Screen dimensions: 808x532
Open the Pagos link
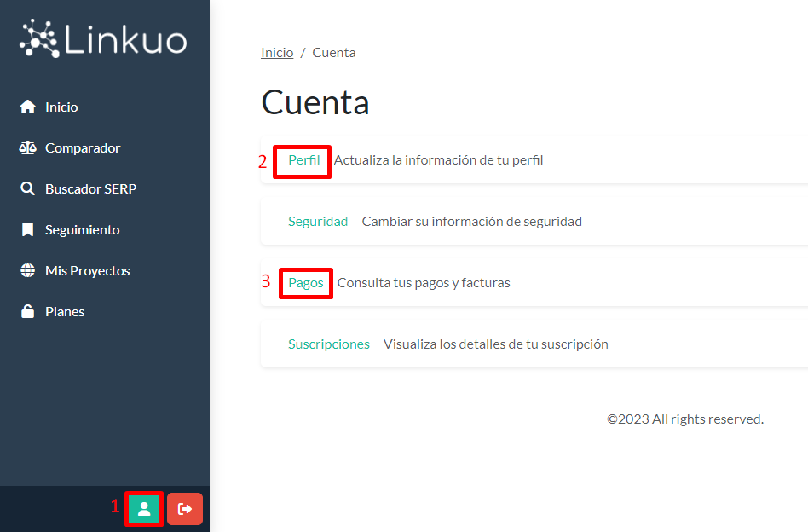click(306, 283)
